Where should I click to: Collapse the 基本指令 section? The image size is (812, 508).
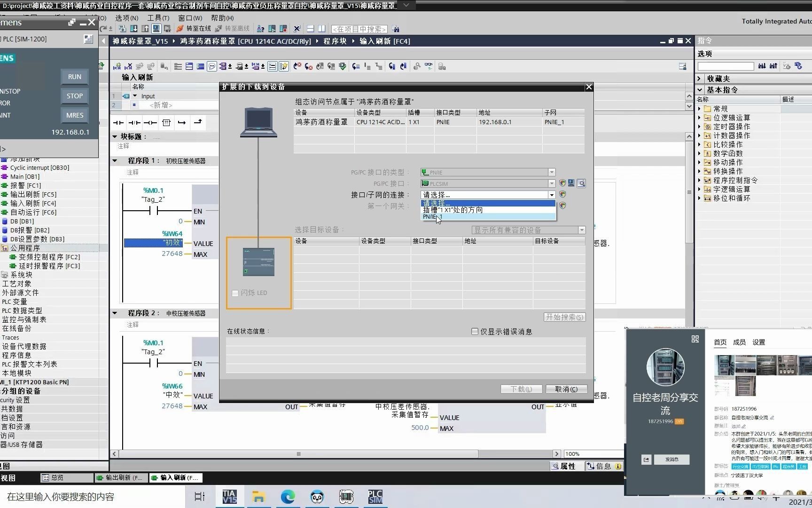point(700,90)
